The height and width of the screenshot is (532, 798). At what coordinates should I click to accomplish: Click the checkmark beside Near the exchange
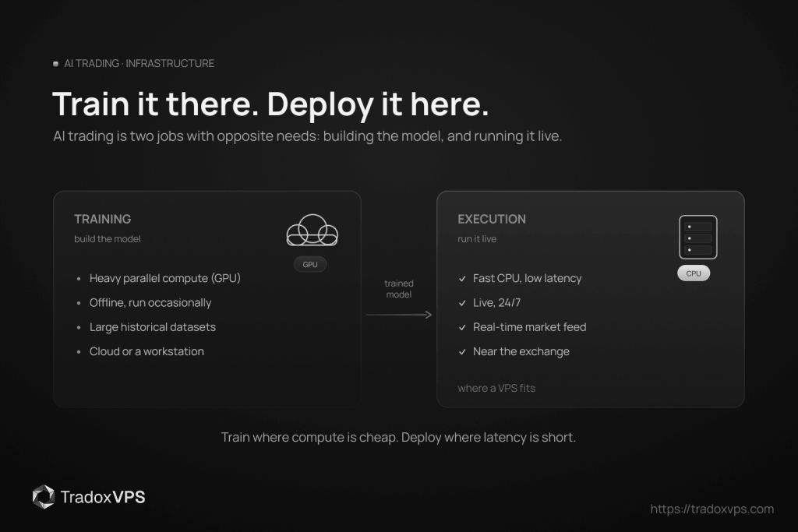tap(462, 351)
